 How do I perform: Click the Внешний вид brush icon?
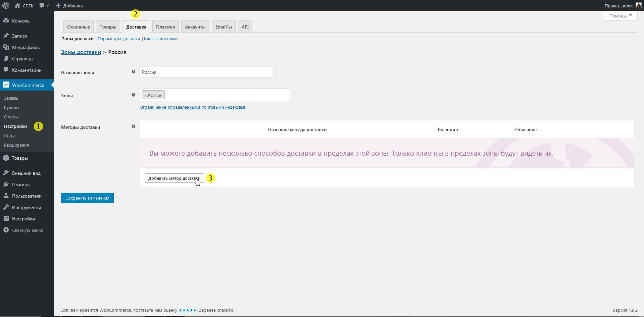point(6,173)
